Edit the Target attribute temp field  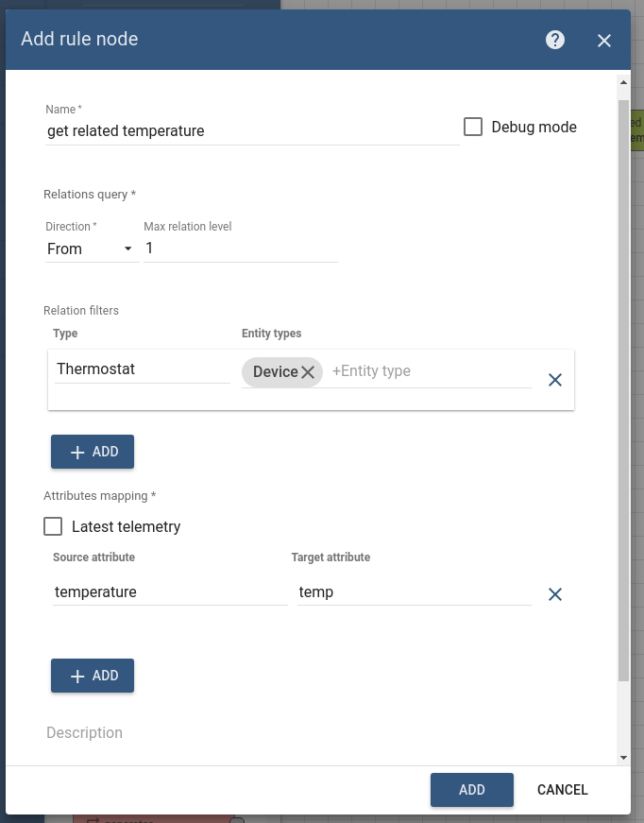[414, 592]
